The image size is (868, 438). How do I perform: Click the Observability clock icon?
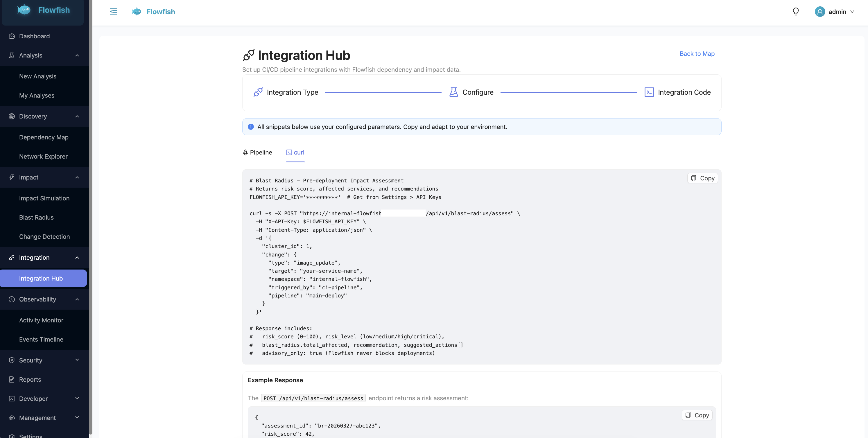tap(12, 299)
